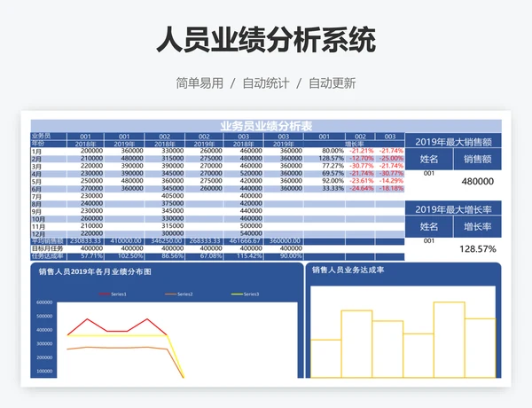Click the 销售额 header in the max sales panel
532x408 pixels.
point(477,159)
